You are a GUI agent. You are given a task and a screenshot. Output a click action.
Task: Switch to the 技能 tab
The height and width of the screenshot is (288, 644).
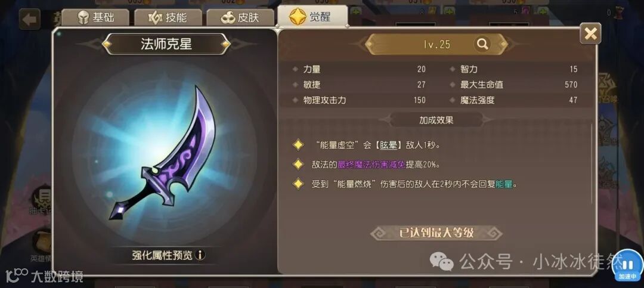(x=168, y=18)
